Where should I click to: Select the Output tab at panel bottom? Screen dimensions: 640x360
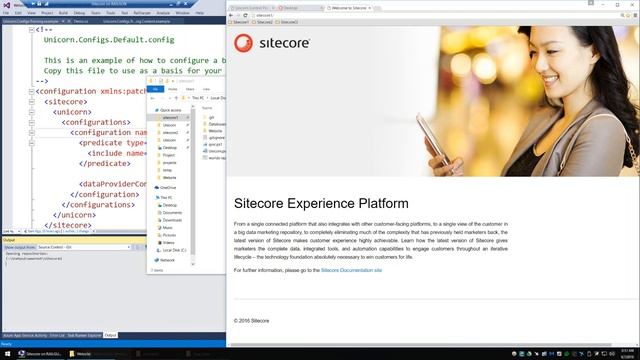point(110,336)
